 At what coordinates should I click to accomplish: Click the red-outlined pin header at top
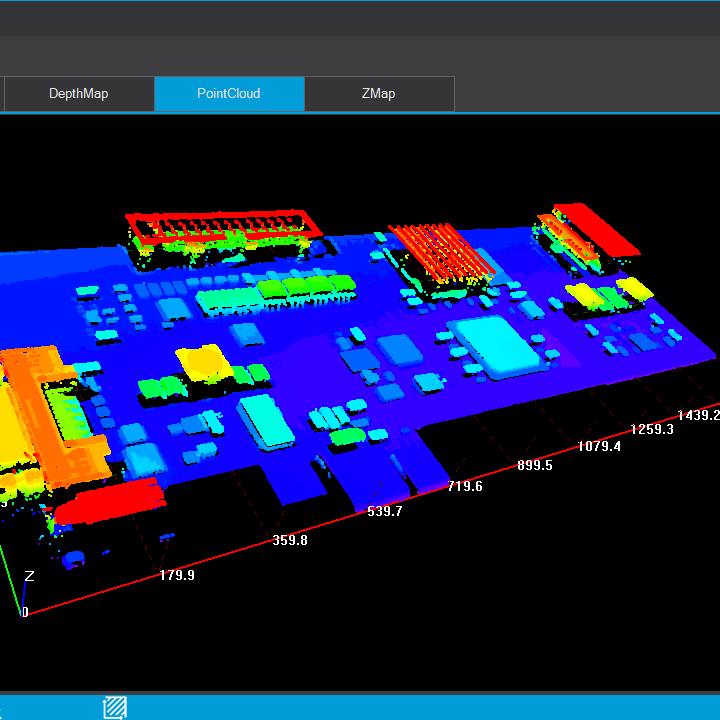(x=224, y=226)
